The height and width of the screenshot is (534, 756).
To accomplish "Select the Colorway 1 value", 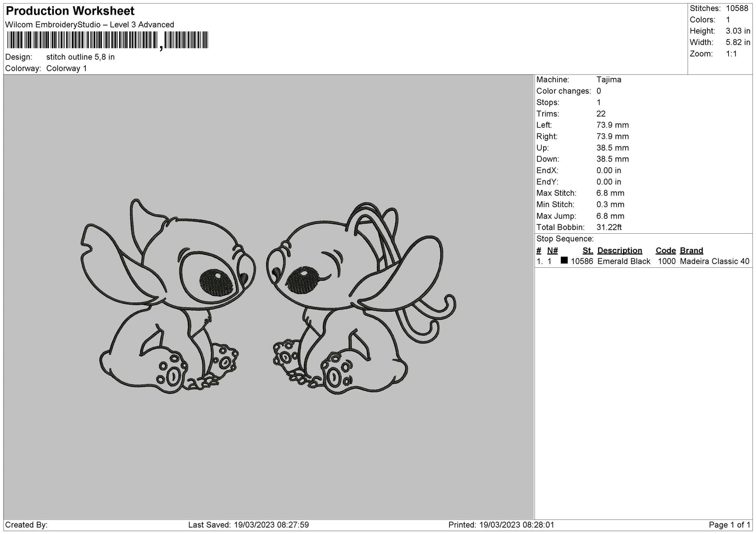I will 66,69.
